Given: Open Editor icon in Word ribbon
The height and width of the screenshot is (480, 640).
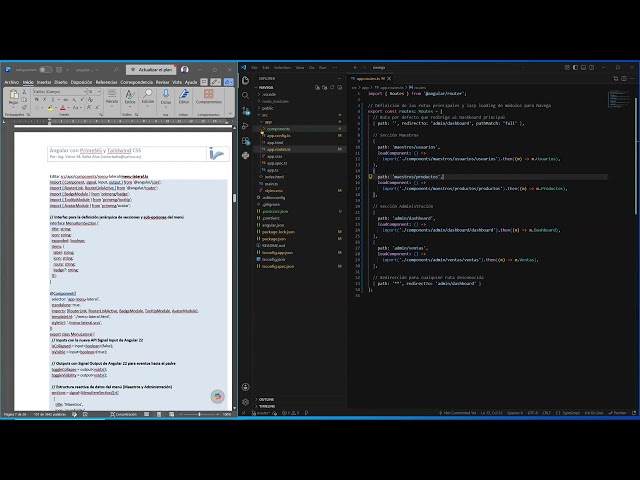Looking at the screenshot, I should click(x=184, y=97).
